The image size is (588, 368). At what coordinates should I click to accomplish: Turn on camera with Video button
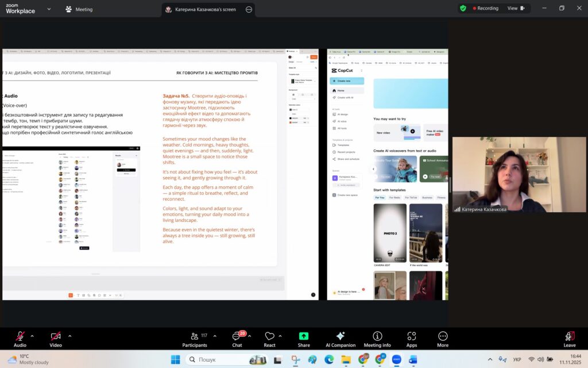click(x=55, y=338)
